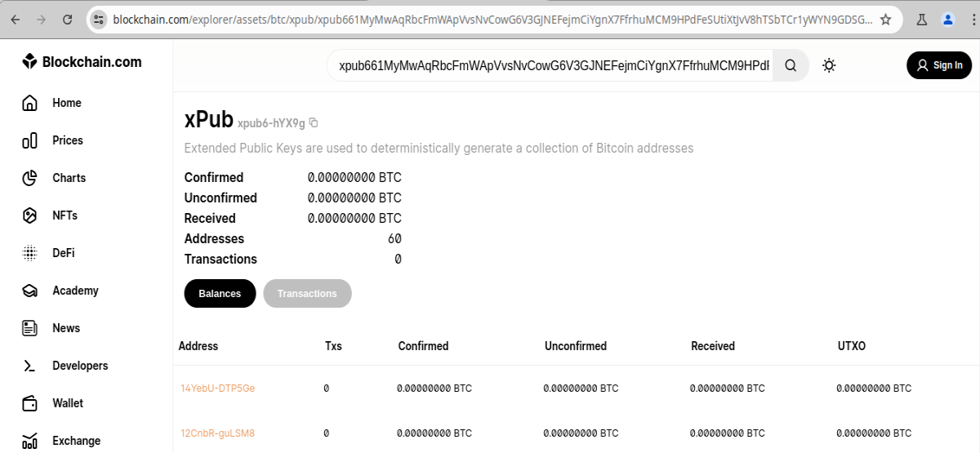Click the Blockchain.com logo

(x=82, y=62)
